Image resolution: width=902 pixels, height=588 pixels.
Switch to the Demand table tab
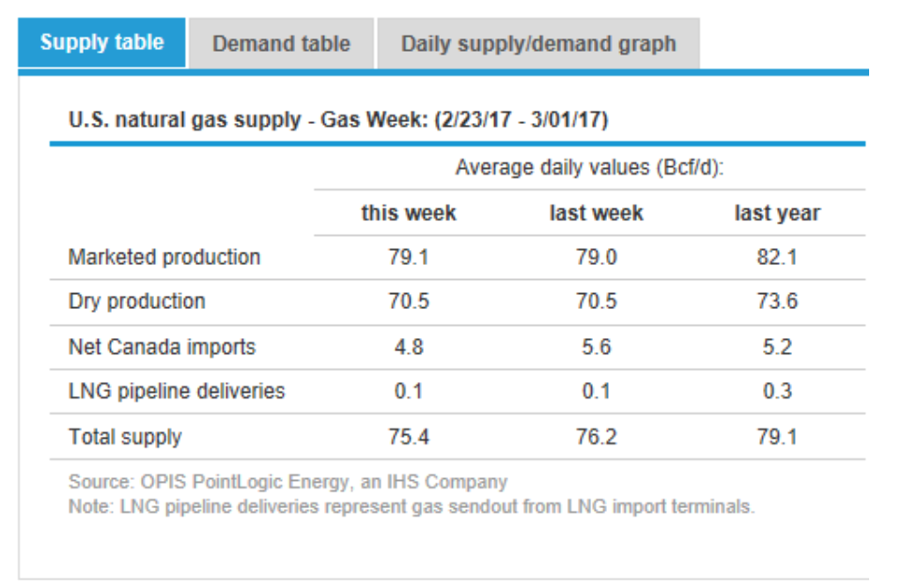281,44
